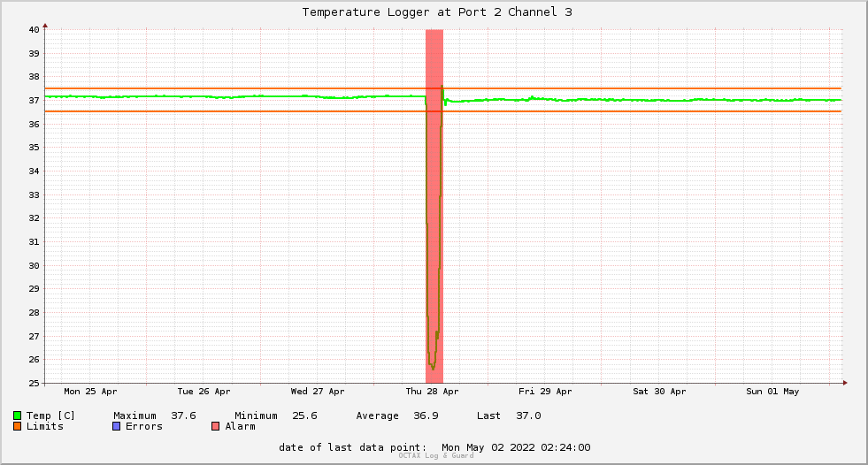
Task: Click the lowest point of the temperature dip
Action: click(433, 369)
